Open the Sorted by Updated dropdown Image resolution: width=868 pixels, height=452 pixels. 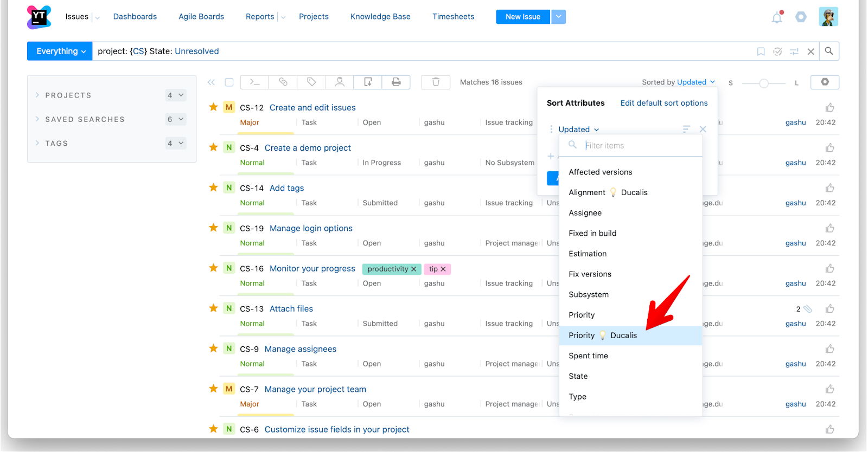[678, 82]
